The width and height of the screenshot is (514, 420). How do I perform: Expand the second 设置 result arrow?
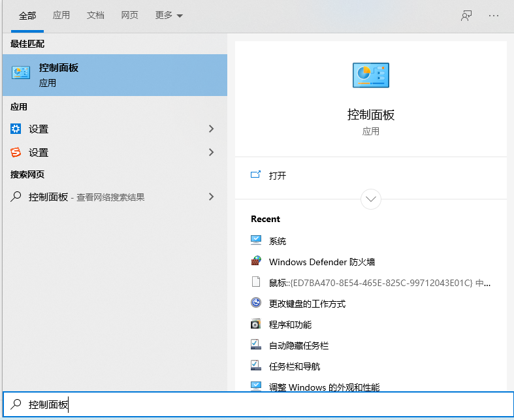pyautogui.click(x=211, y=152)
